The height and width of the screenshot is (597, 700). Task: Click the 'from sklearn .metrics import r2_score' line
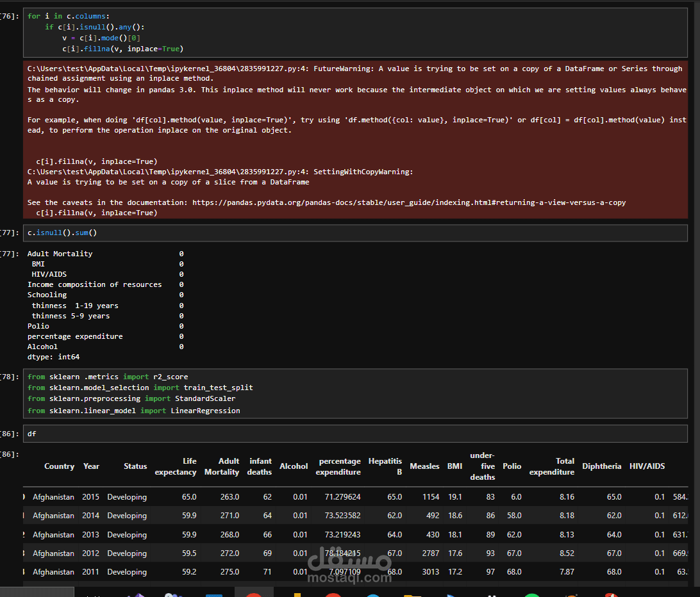pos(108,377)
